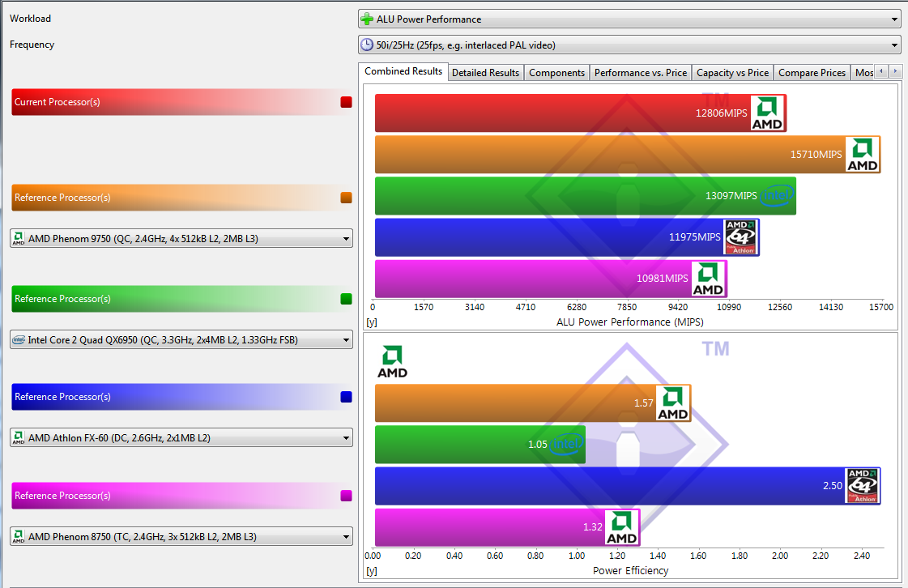This screenshot has height=588, width=908.
Task: Toggle the [y] axis button under Power Efficiency chart
Action: [x=372, y=571]
